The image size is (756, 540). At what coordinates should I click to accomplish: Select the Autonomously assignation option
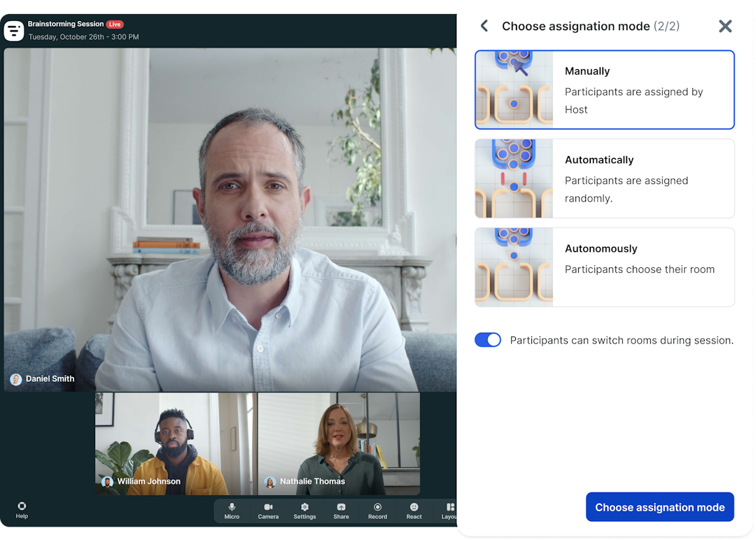pyautogui.click(x=605, y=267)
